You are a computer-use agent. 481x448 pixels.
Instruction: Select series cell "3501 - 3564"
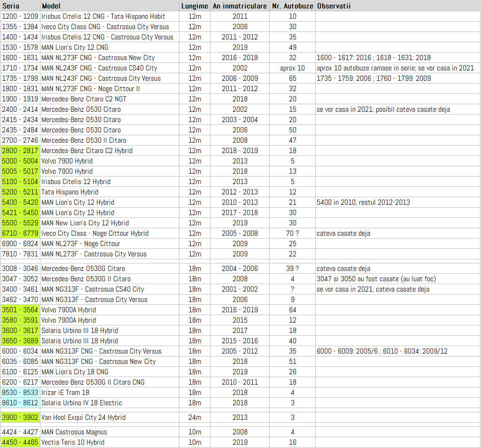20,310
